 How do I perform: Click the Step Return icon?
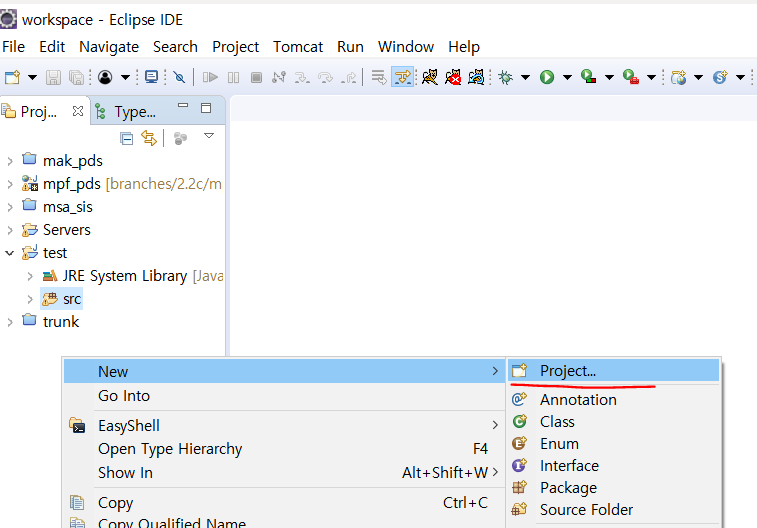coord(349,77)
